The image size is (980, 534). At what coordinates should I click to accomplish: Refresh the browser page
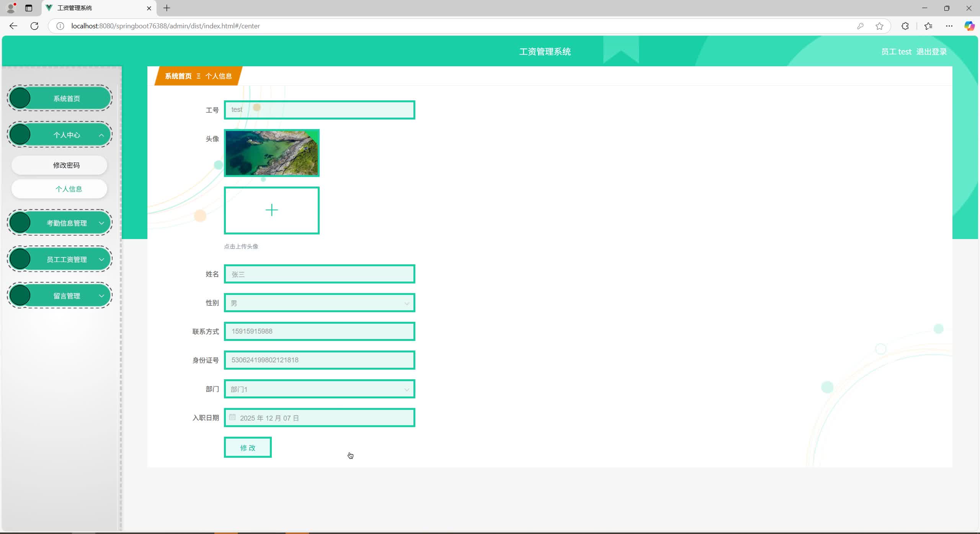pyautogui.click(x=34, y=26)
